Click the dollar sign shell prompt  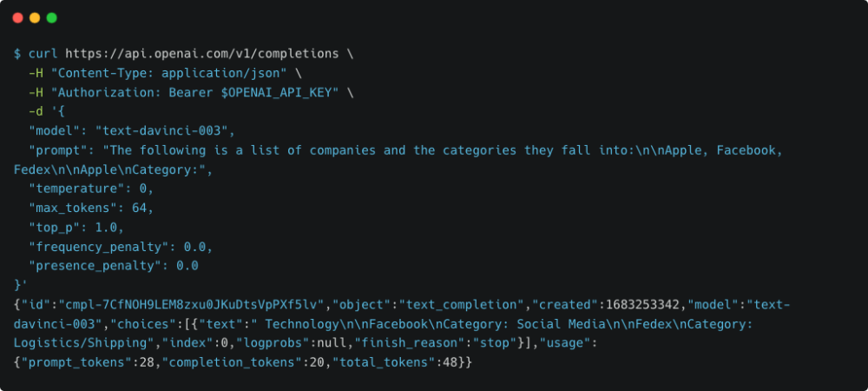click(17, 53)
